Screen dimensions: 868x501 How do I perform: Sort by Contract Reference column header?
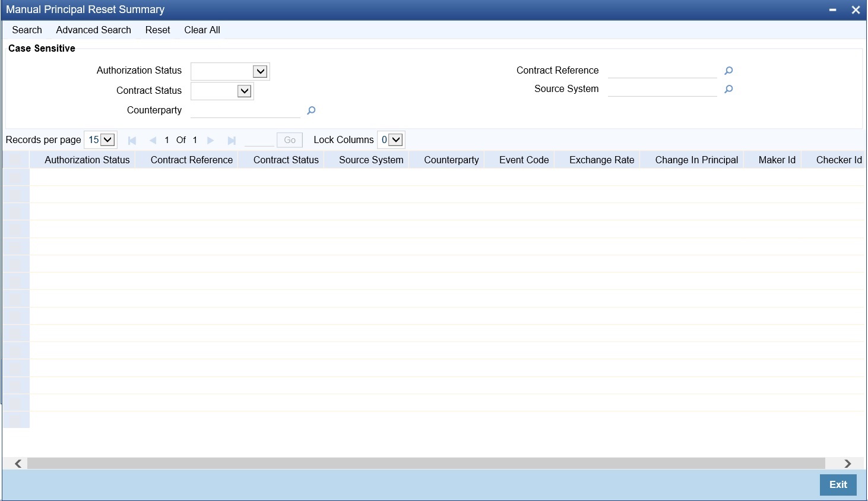pyautogui.click(x=191, y=160)
